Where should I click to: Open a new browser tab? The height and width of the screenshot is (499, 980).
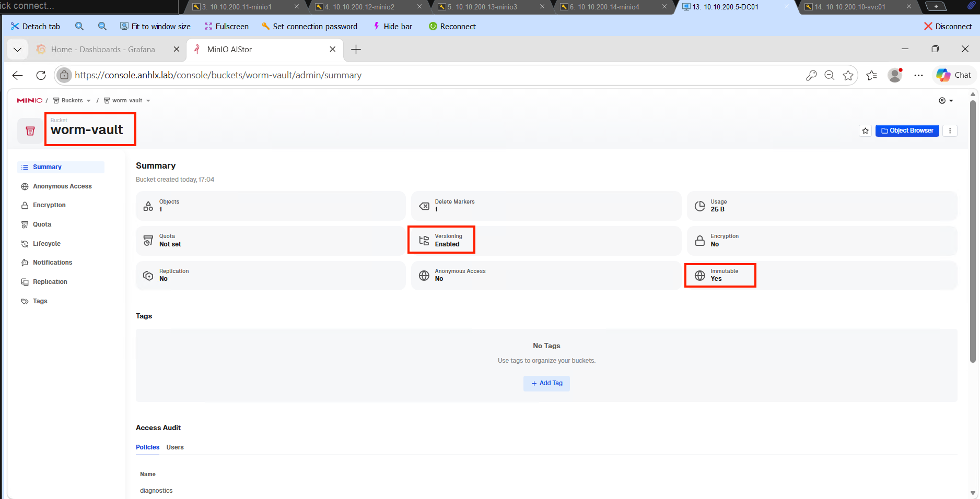(356, 50)
